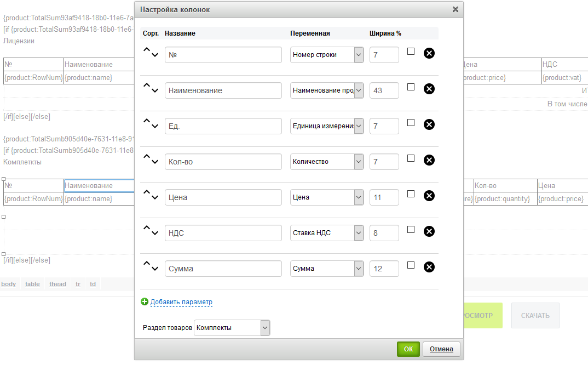Move the Цена row up
The image size is (588, 370).
[147, 192]
